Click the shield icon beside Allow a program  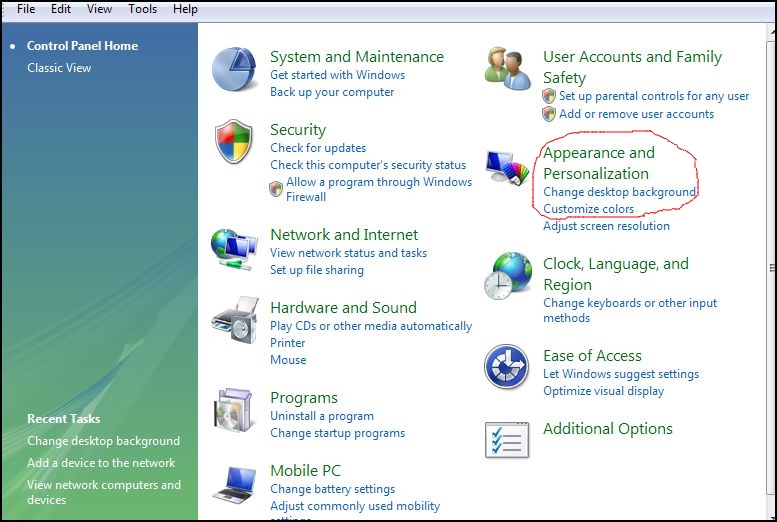click(276, 189)
